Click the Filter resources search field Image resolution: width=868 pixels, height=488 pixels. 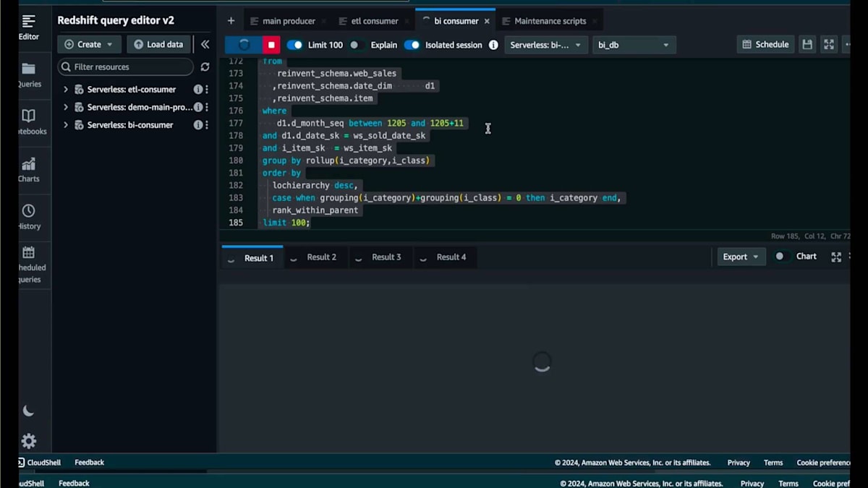click(126, 67)
